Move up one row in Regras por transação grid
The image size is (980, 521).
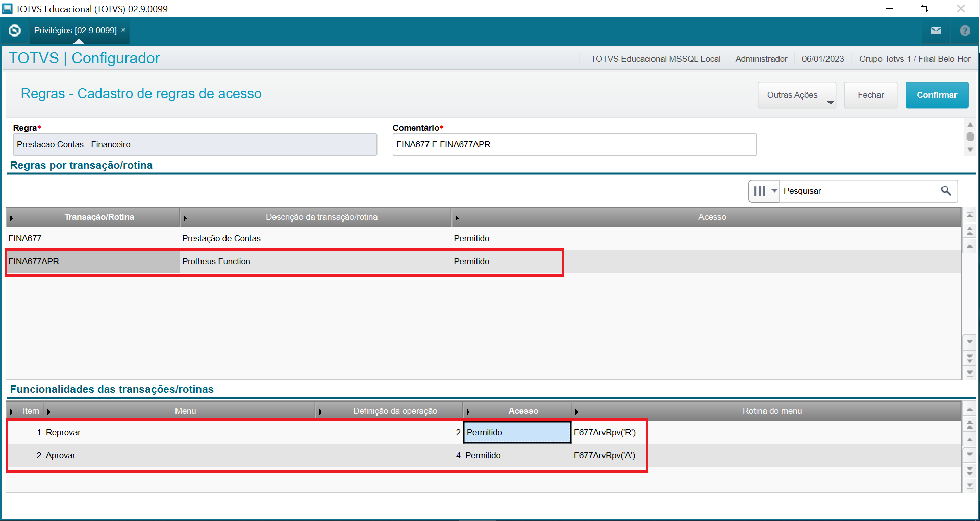pyautogui.click(x=970, y=246)
